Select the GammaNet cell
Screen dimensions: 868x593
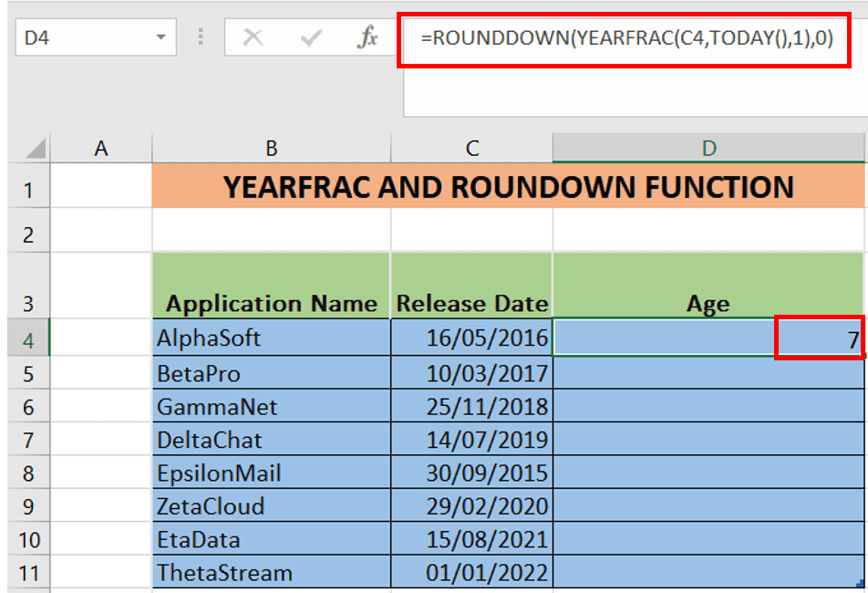coord(272,406)
